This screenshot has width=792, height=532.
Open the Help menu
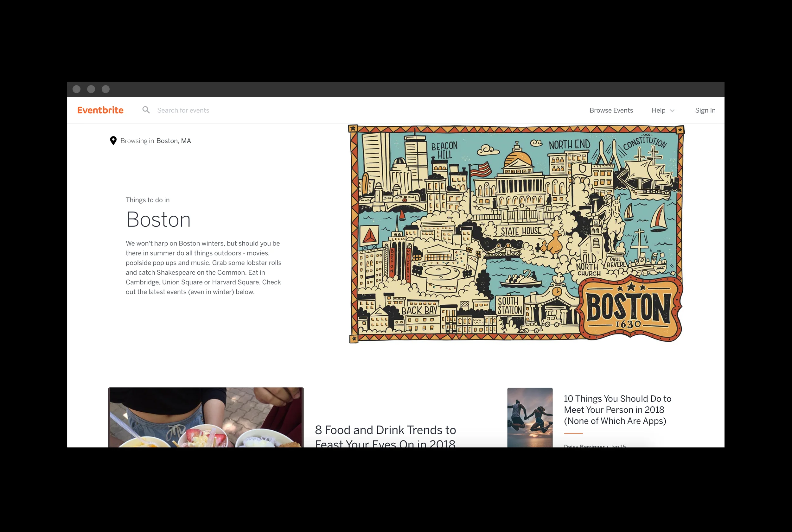658,110
